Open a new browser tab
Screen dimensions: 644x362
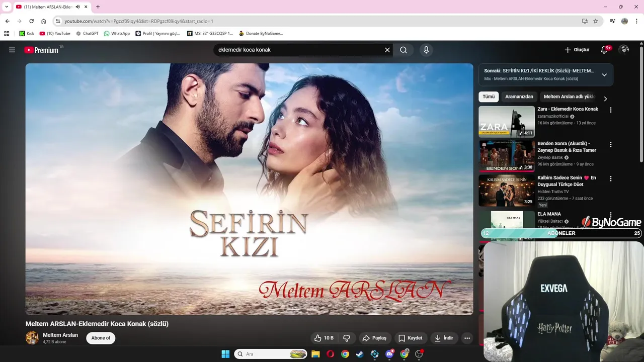pos(98,7)
